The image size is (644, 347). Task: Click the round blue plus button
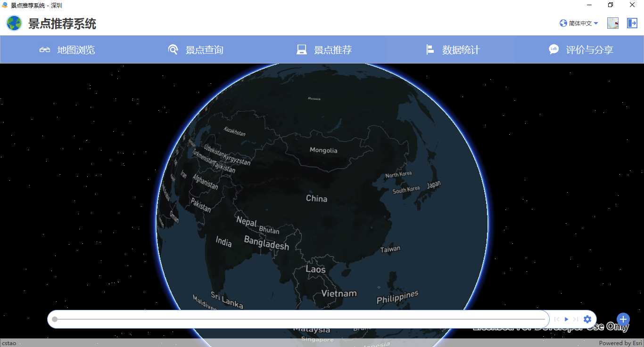point(623,319)
